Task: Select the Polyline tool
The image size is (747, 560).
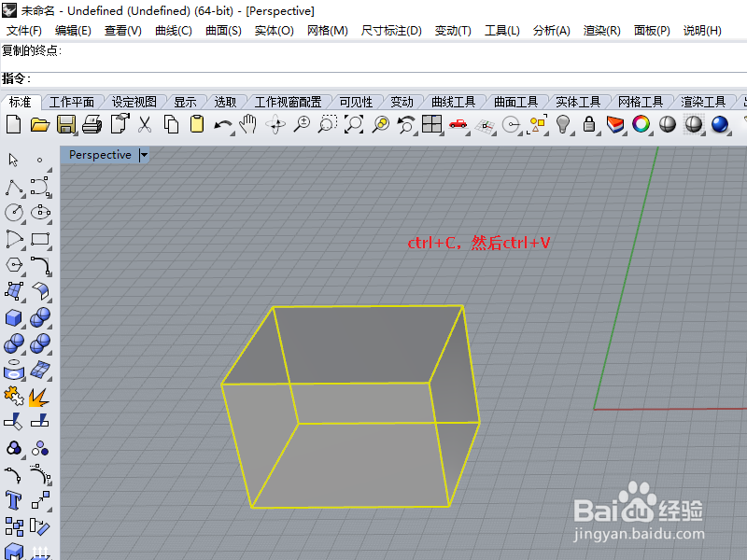Action: tap(14, 188)
